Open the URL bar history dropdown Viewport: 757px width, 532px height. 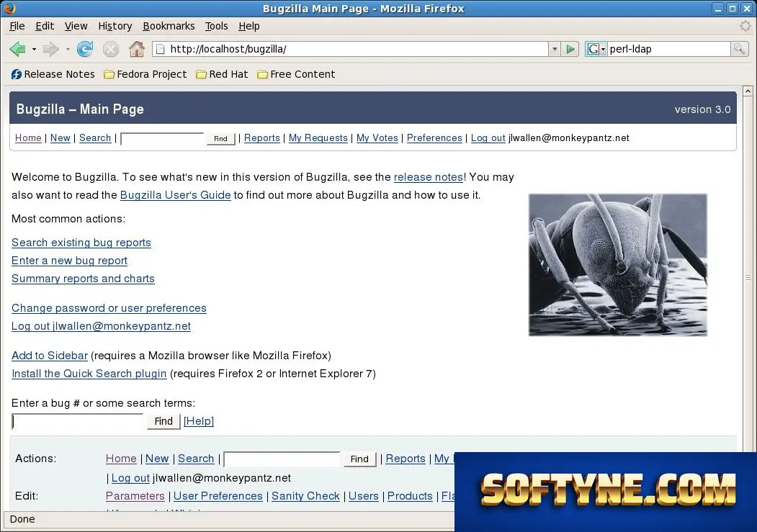555,49
